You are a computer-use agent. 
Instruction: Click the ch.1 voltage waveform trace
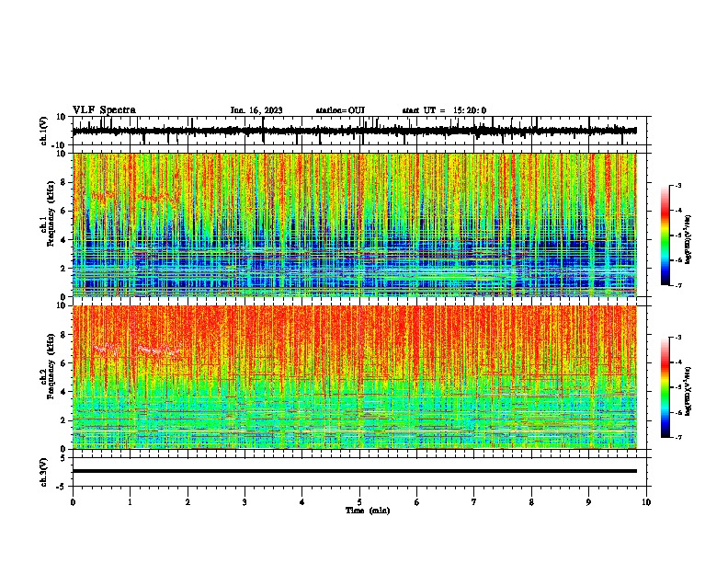tap(354, 131)
